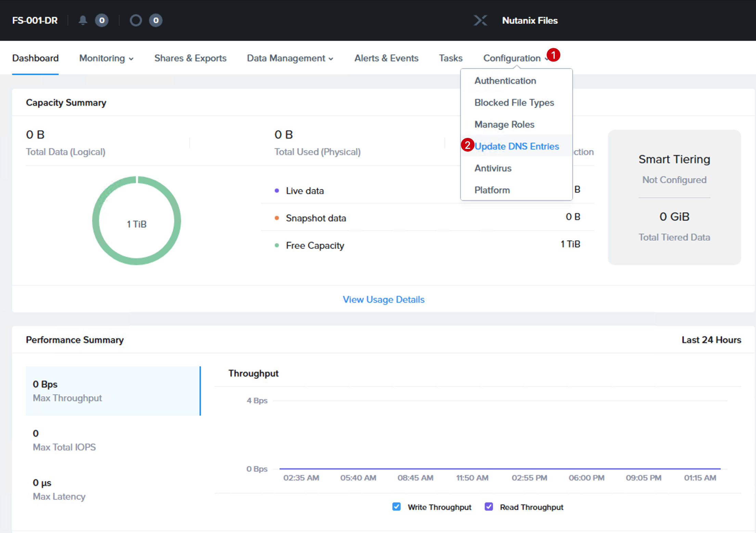The height and width of the screenshot is (533, 756).
Task: Collapse the Configuration dropdown menu
Action: click(x=516, y=58)
